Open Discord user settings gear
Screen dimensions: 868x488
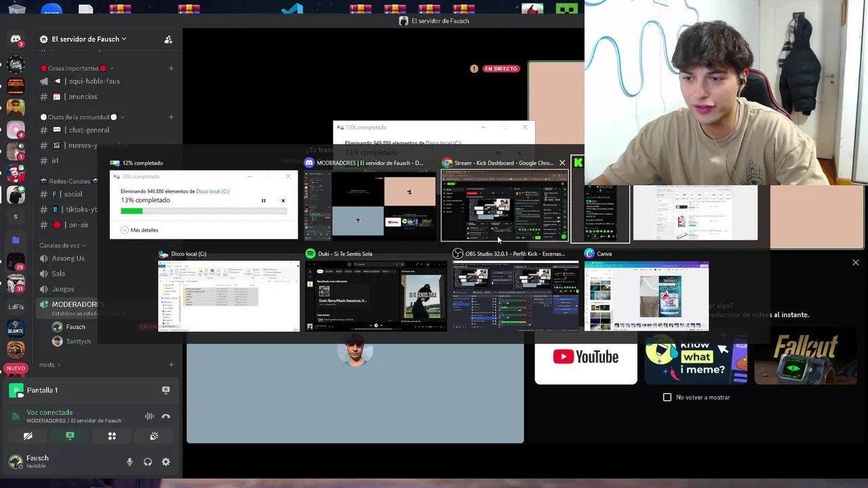[165, 462]
